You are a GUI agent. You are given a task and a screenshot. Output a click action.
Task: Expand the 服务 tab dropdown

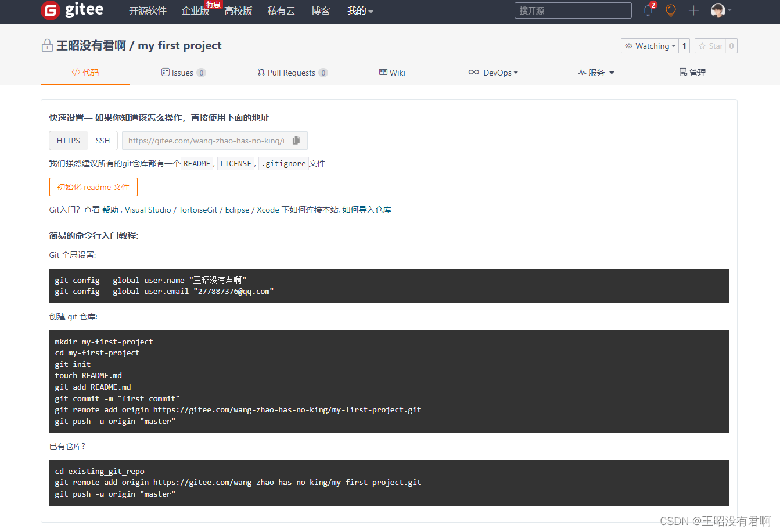point(596,73)
